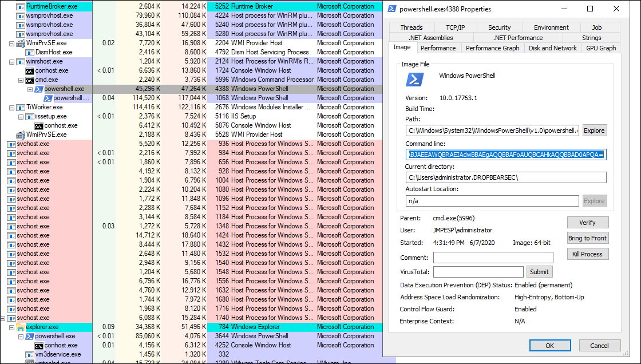Switch to the Threads tab

[411, 27]
